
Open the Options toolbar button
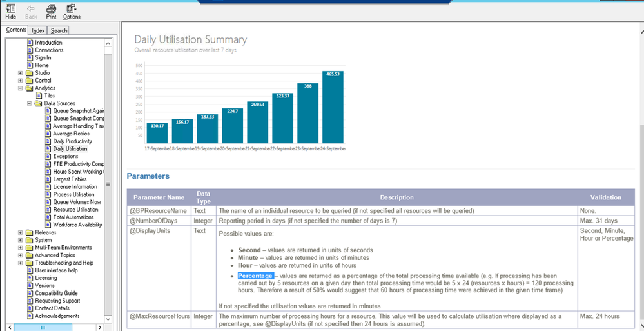coord(72,9)
